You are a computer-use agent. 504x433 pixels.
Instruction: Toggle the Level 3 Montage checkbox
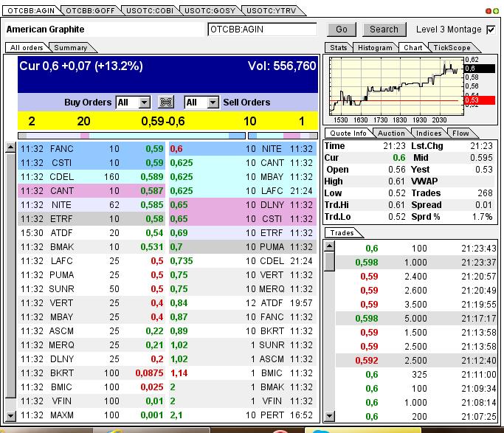[x=491, y=30]
